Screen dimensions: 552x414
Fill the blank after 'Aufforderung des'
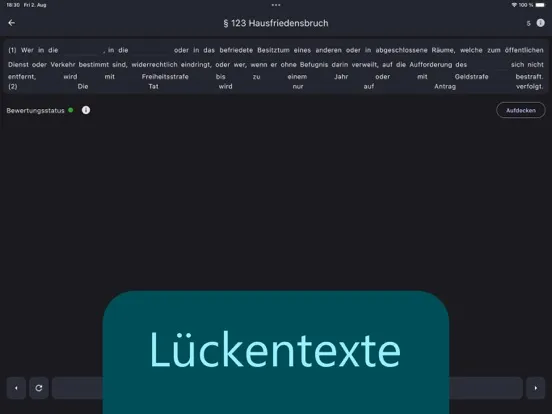pos(489,65)
